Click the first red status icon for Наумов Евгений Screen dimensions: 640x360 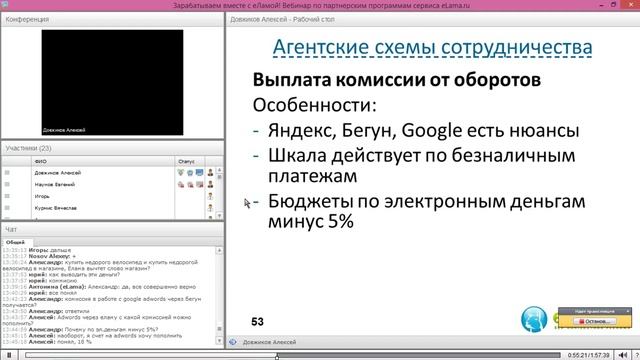pyautogui.click(x=181, y=184)
